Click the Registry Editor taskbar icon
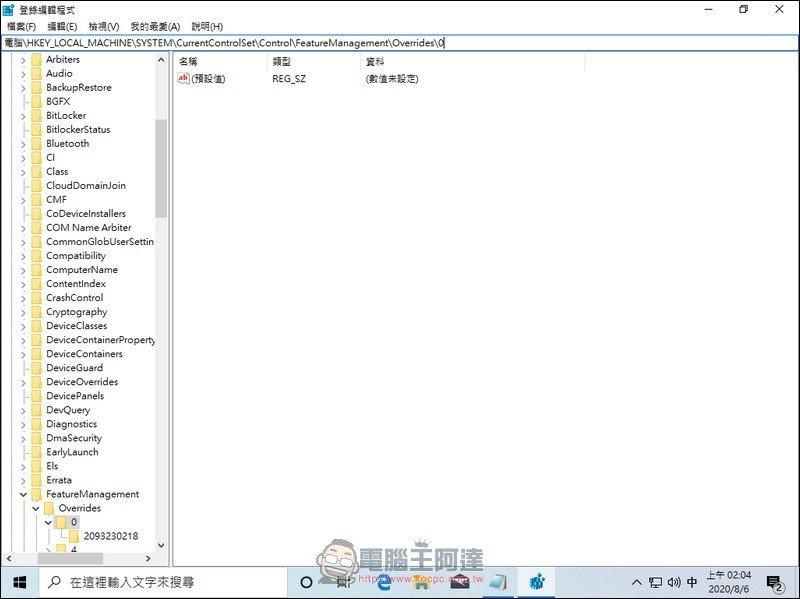Viewport: 800px width, 599px height. coord(536,581)
